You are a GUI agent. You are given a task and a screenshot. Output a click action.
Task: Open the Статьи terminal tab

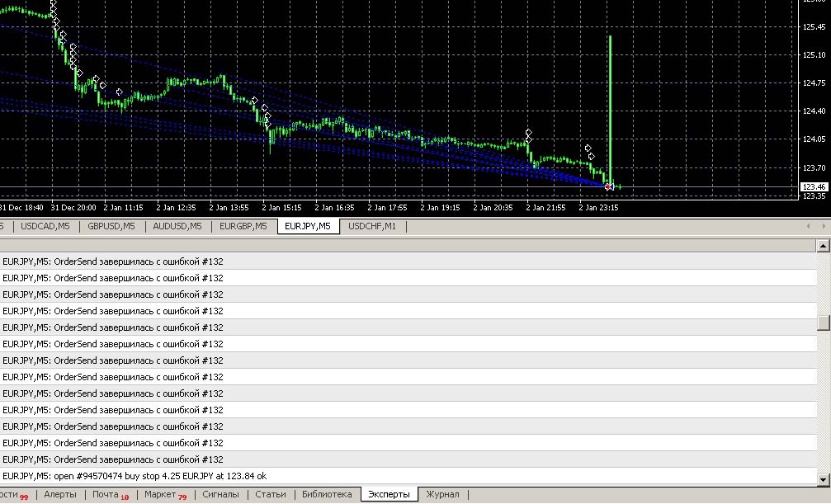[x=271, y=494]
